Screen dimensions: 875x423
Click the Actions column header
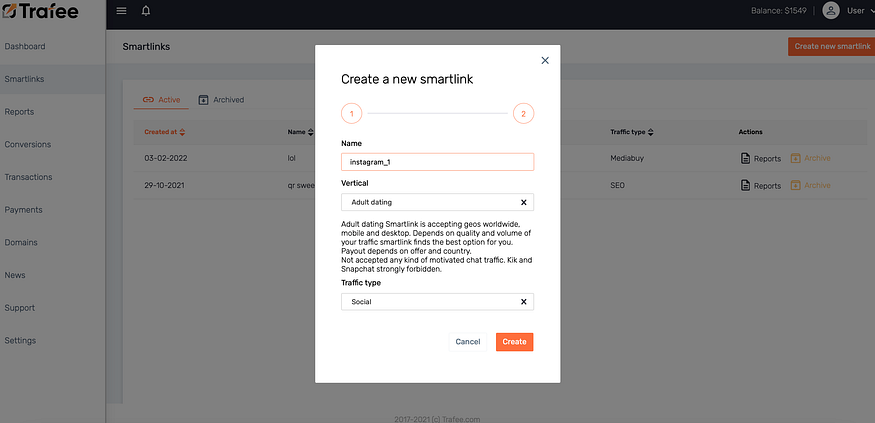[751, 132]
